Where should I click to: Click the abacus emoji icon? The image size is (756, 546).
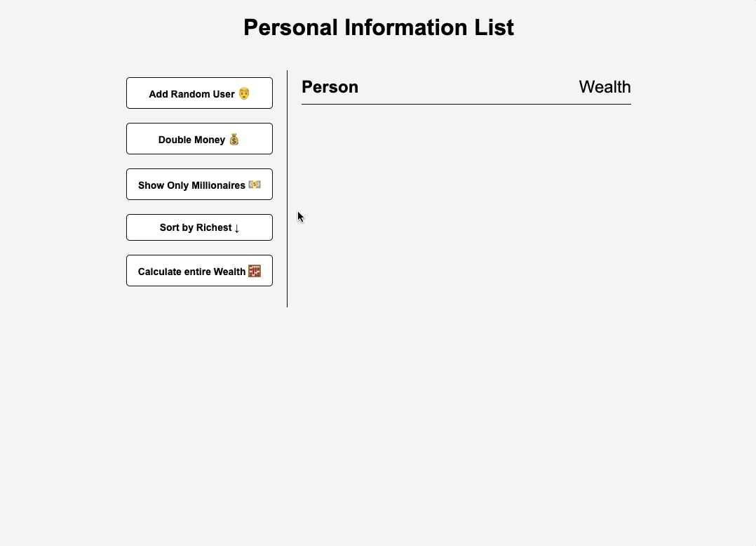[255, 271]
